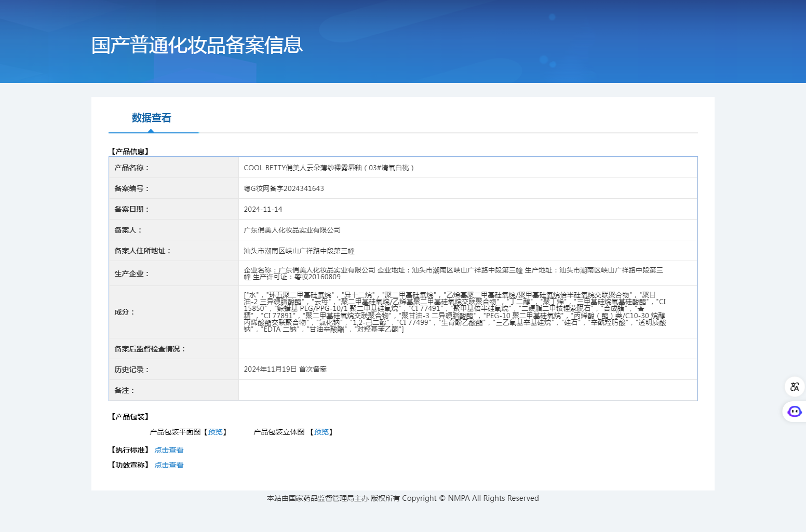The image size is (806, 532).
Task: Click the 生产企业 details text
Action: point(453,274)
